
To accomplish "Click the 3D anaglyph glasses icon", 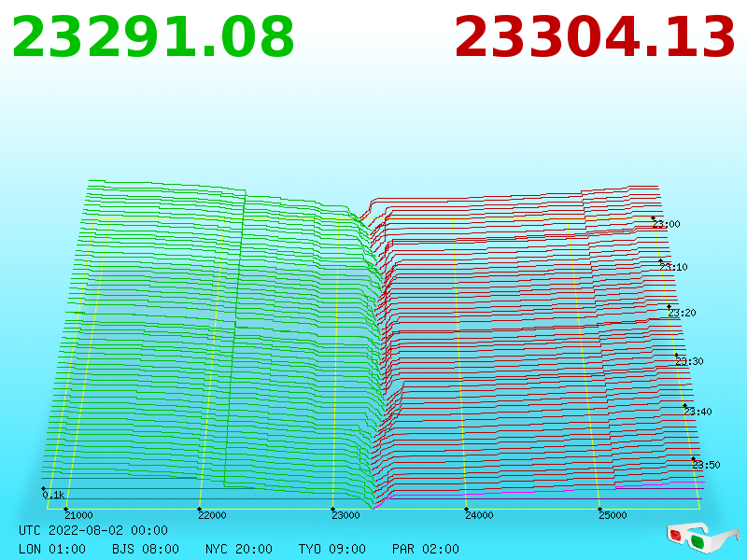I will coord(703,539).
